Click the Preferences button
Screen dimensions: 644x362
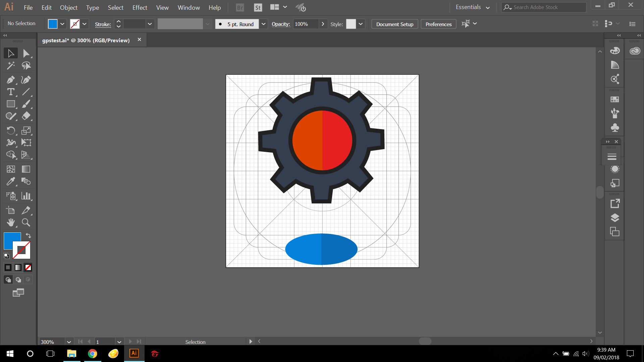pos(438,24)
